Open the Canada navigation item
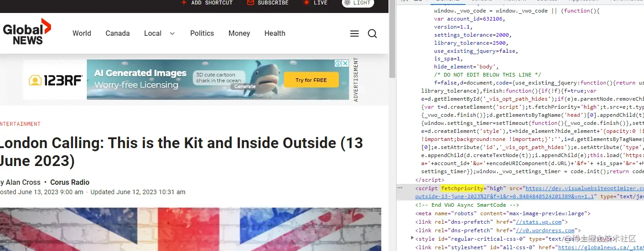Viewport: 644px width, 251px height. point(118,34)
